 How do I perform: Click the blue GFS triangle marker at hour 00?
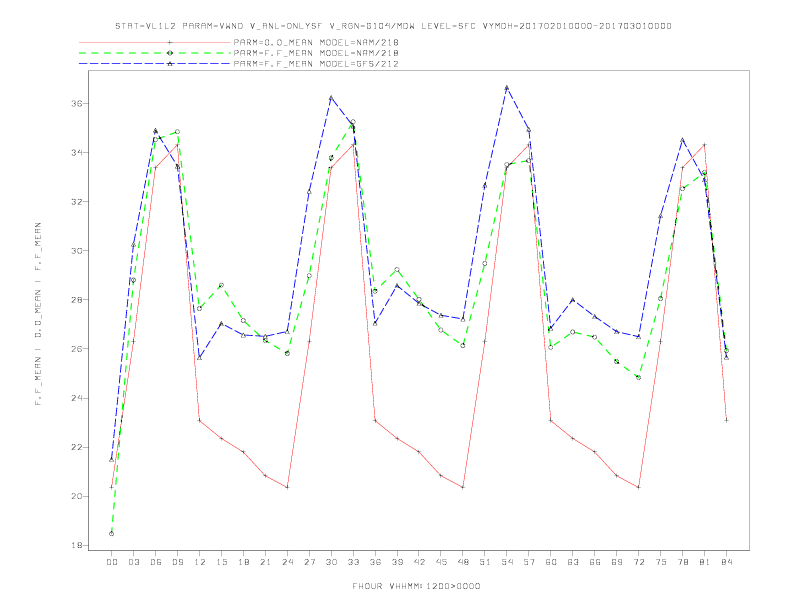click(112, 460)
